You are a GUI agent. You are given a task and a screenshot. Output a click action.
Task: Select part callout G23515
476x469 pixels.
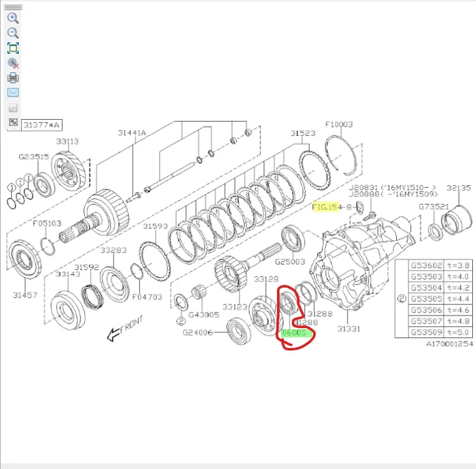click(x=34, y=157)
